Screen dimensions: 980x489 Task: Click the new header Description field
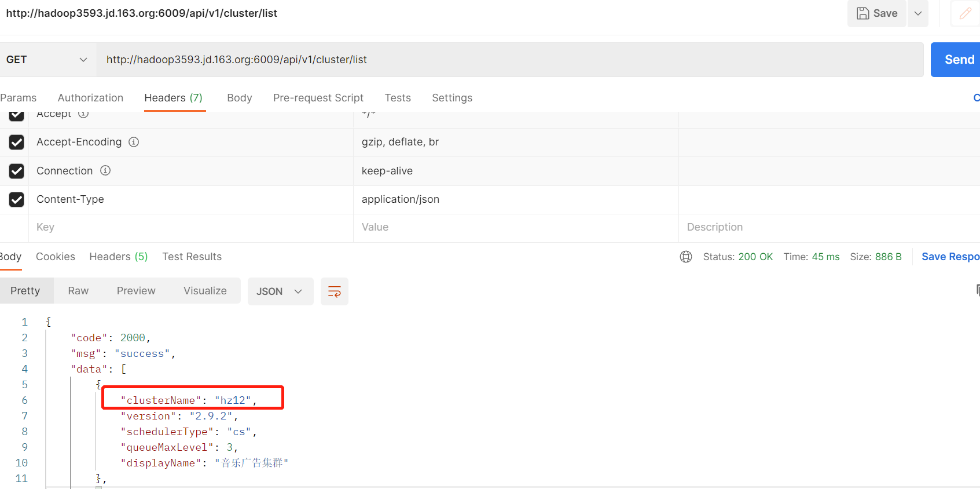coord(829,228)
